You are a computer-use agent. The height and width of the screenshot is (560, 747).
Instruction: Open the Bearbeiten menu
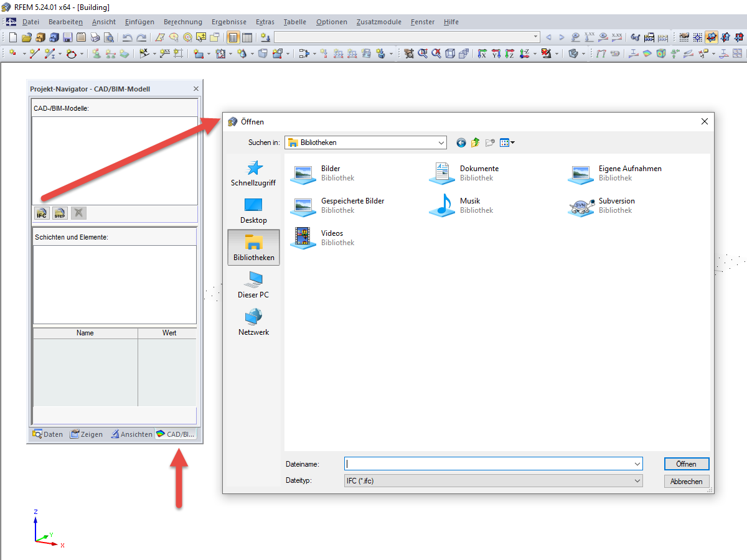point(65,22)
